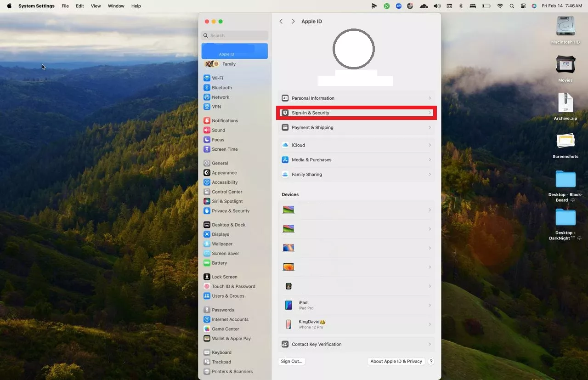Expand iPad Pro device details
The height and width of the screenshot is (380, 588).
point(356,305)
